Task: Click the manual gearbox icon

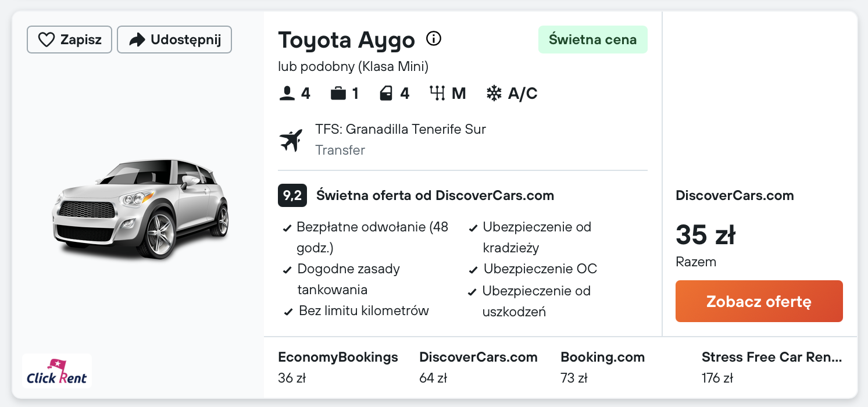Action: pyautogui.click(x=437, y=94)
